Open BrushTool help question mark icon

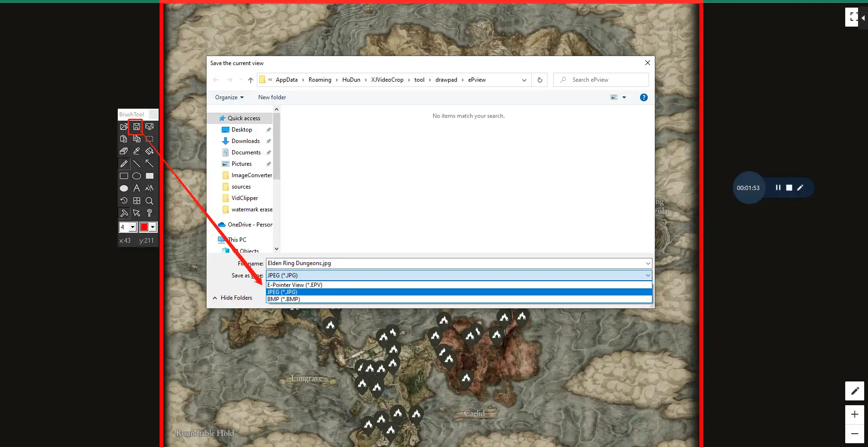(x=150, y=213)
